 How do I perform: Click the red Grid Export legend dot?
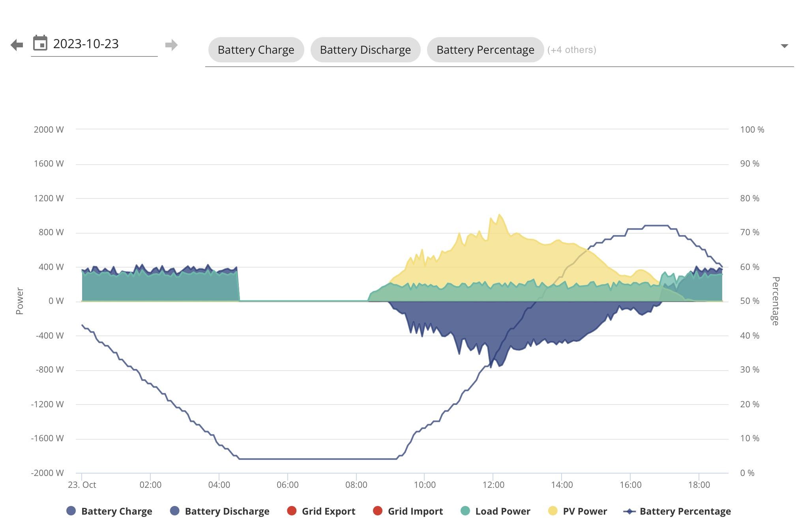tap(292, 511)
